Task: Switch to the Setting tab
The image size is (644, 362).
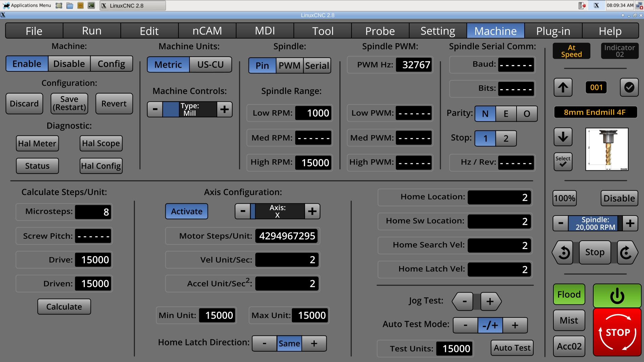Action: tap(438, 31)
